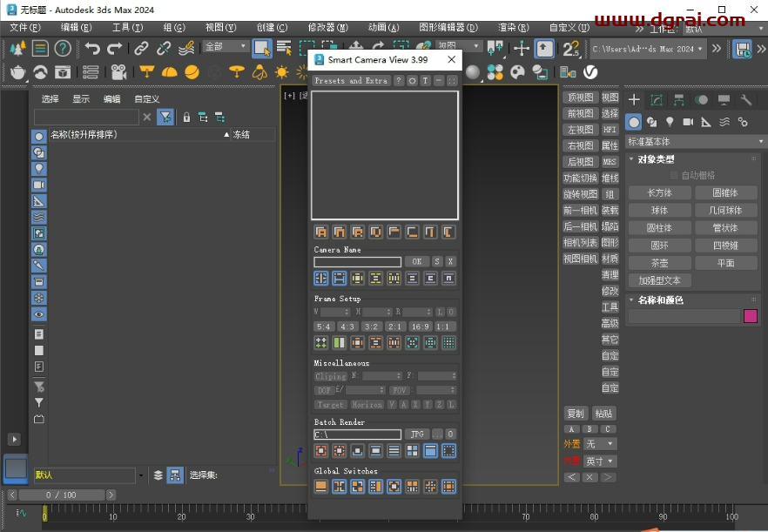Screen dimensions: 768x532
Task: Open the project path dropdown C:\Users
Action: pyautogui.click(x=648, y=49)
